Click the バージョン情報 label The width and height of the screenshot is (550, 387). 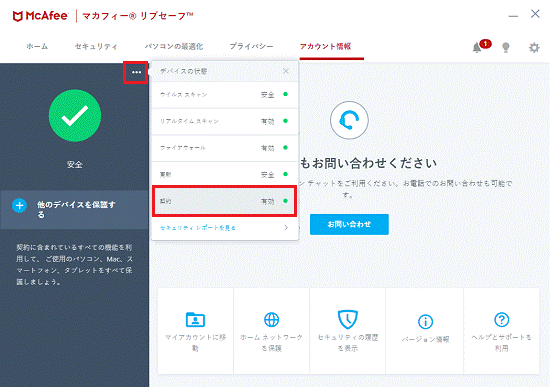coord(425,339)
